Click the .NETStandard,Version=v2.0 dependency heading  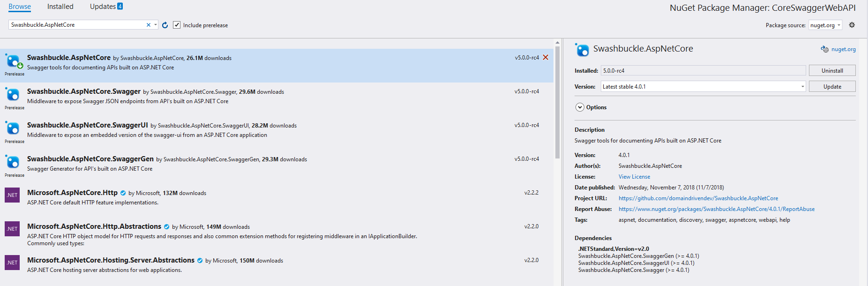614,249
